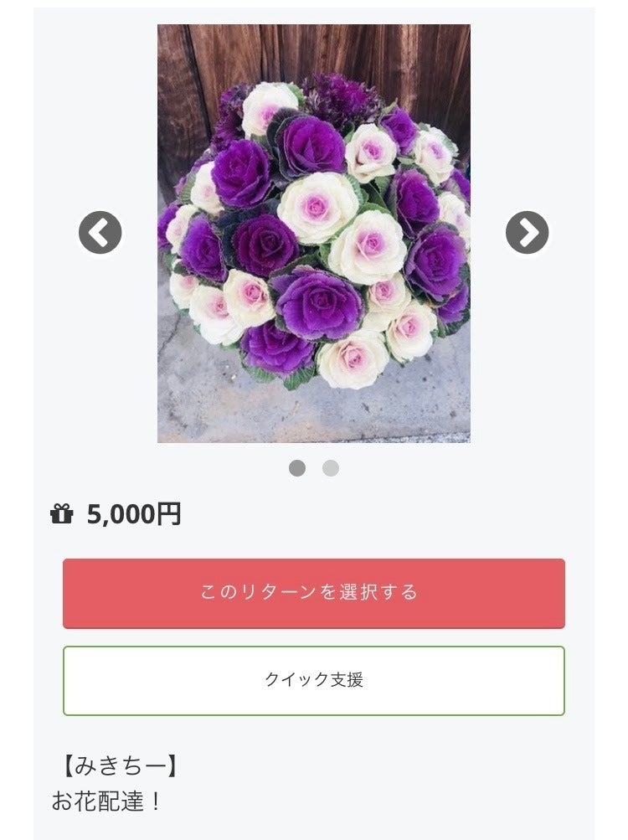Click the お花配達！ description text
This screenshot has height=840, width=628.
[x=106, y=801]
